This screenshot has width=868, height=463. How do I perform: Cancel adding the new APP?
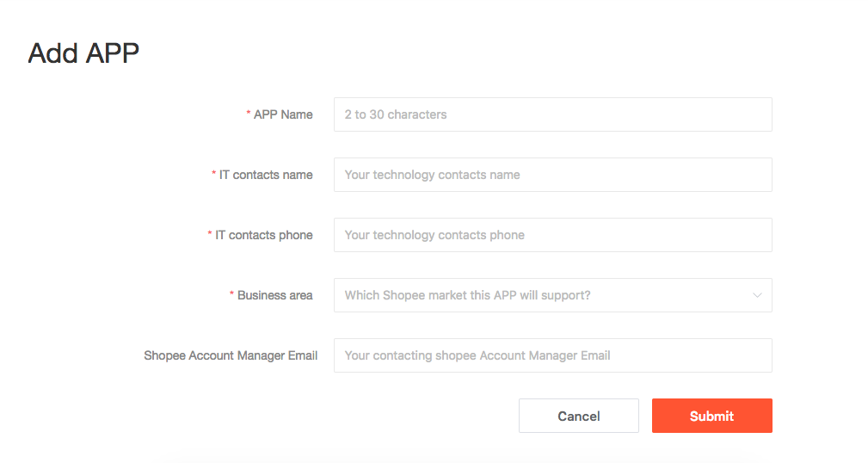(x=578, y=416)
